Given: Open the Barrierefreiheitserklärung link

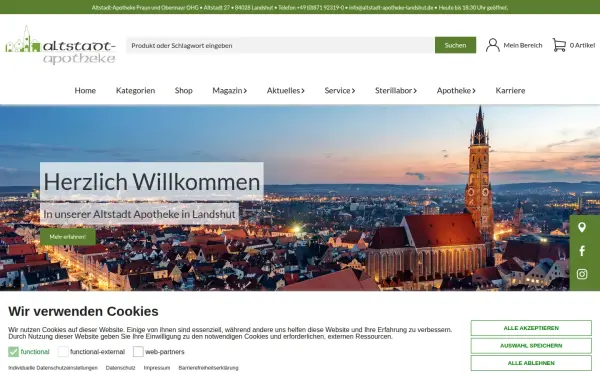Looking at the screenshot, I should click(x=209, y=368).
